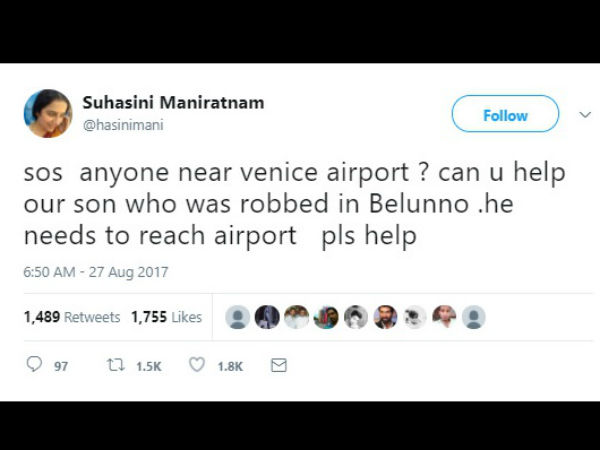This screenshot has width=600, height=450.
Task: Click the last gray default liker avatar
Action: (474, 317)
